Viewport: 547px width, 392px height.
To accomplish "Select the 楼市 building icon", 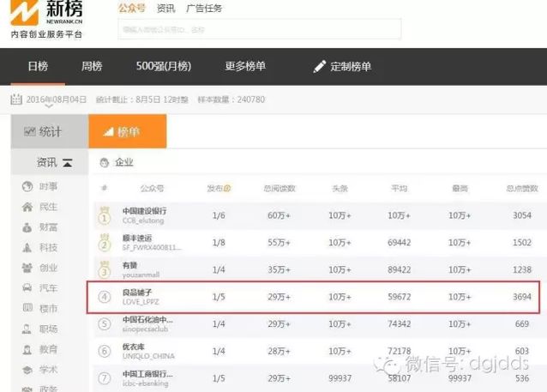I will (x=27, y=308).
